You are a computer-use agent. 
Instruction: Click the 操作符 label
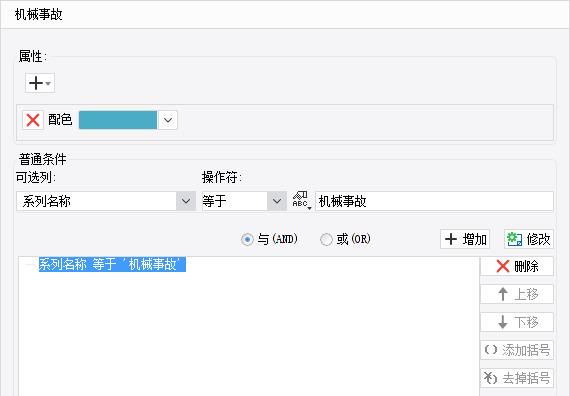pyautogui.click(x=222, y=177)
